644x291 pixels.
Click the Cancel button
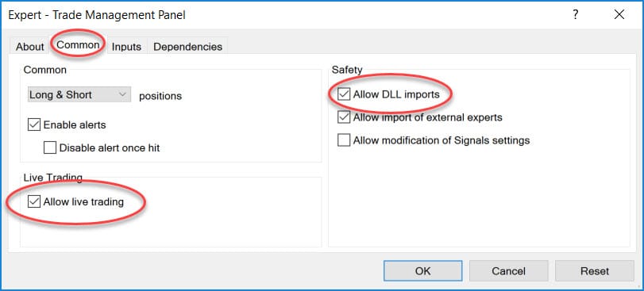click(508, 271)
